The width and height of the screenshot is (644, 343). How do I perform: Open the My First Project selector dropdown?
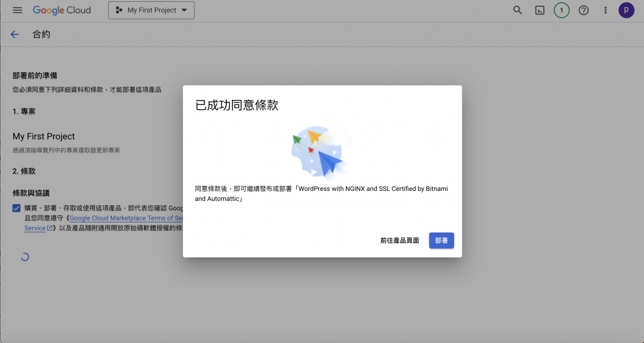click(152, 10)
